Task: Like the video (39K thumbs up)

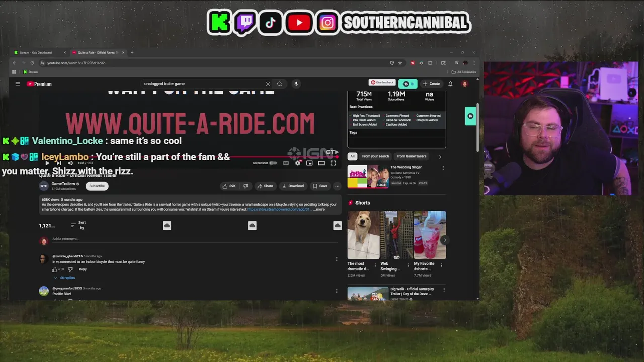Action: (x=229, y=186)
